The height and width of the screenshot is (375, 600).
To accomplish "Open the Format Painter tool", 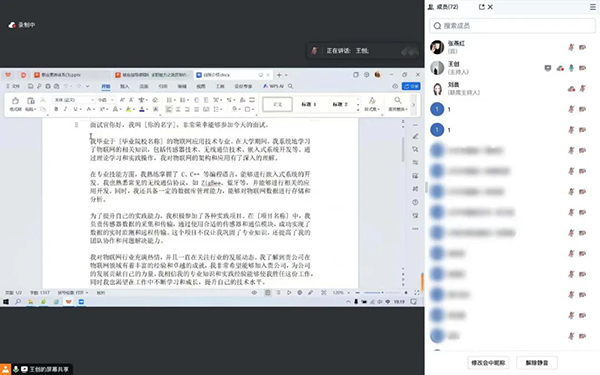I will (x=15, y=104).
